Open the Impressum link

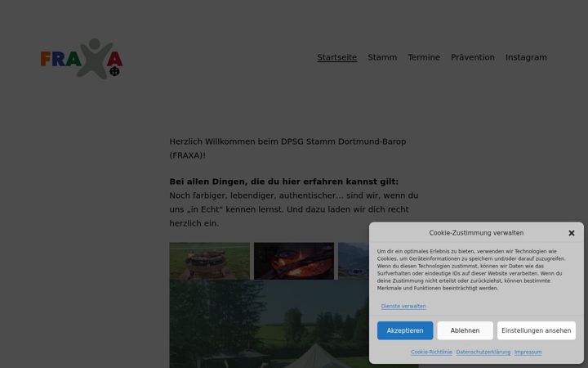[528, 352]
